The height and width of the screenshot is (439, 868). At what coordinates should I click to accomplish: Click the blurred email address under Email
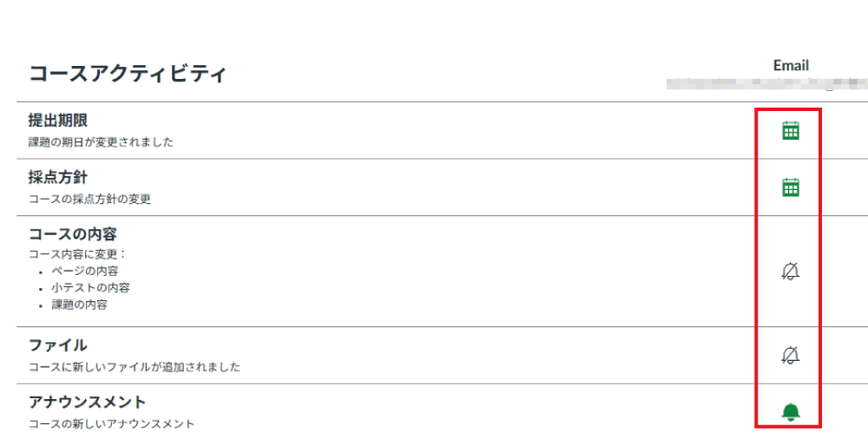[764, 84]
